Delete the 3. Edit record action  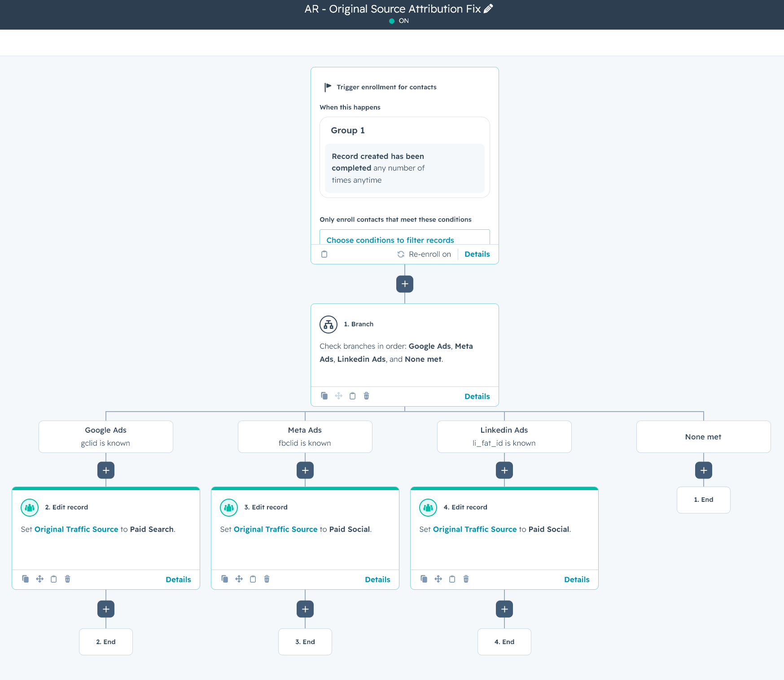point(267,579)
